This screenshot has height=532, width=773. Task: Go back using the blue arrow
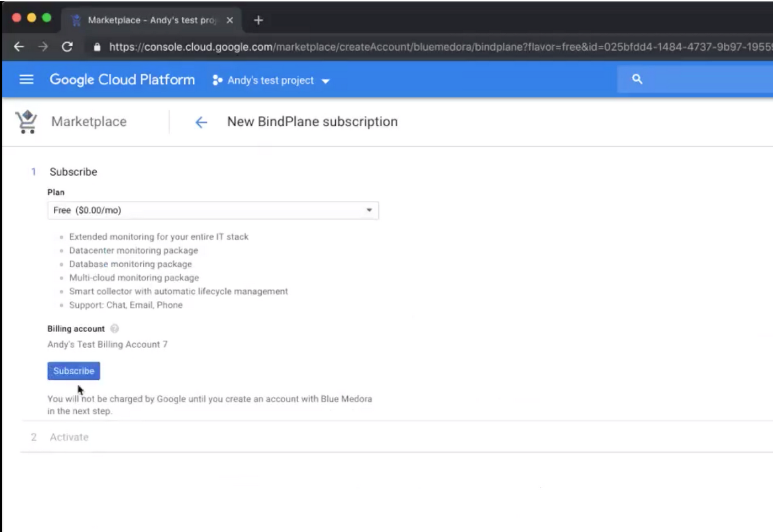pos(202,122)
